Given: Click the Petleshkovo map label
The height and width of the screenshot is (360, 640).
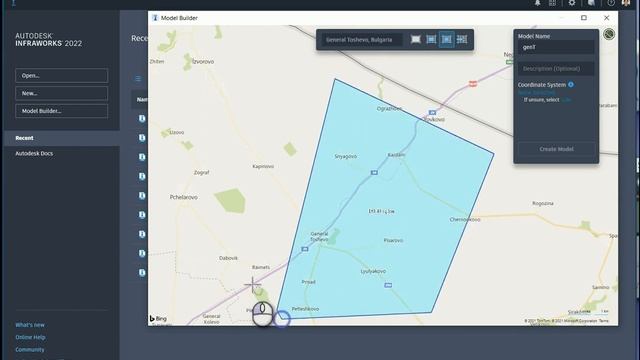Looking at the screenshot, I should (x=305, y=309).
